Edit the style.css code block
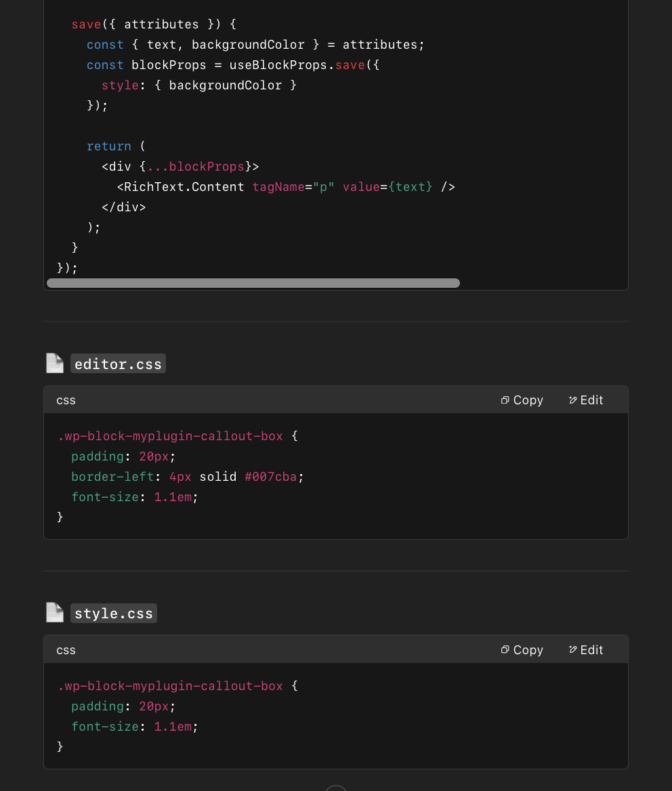 coord(586,649)
